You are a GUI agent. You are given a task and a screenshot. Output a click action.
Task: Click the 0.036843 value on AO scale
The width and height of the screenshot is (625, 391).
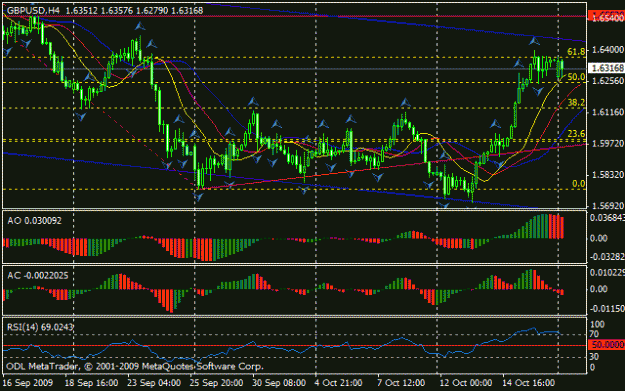pos(607,218)
